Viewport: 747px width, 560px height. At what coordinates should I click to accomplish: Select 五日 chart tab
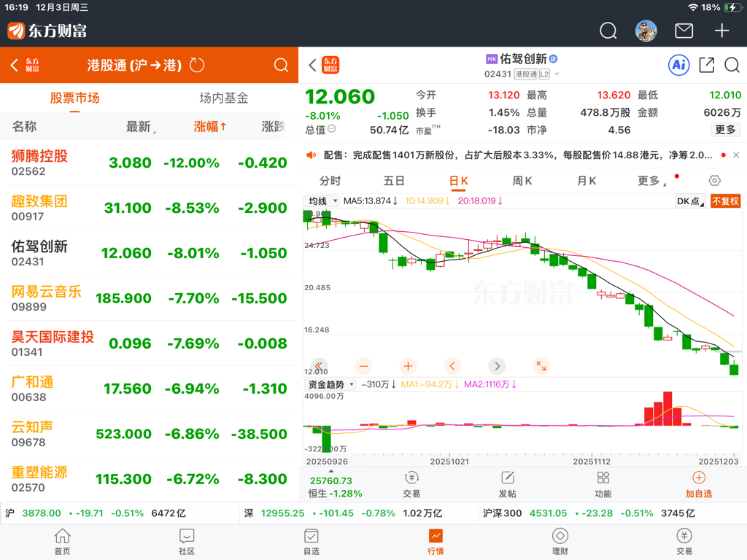pyautogui.click(x=394, y=181)
